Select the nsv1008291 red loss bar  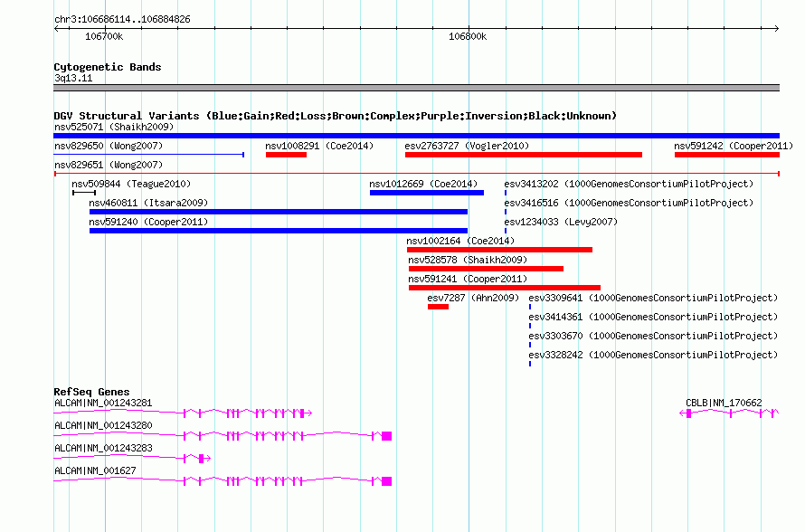coord(286,155)
